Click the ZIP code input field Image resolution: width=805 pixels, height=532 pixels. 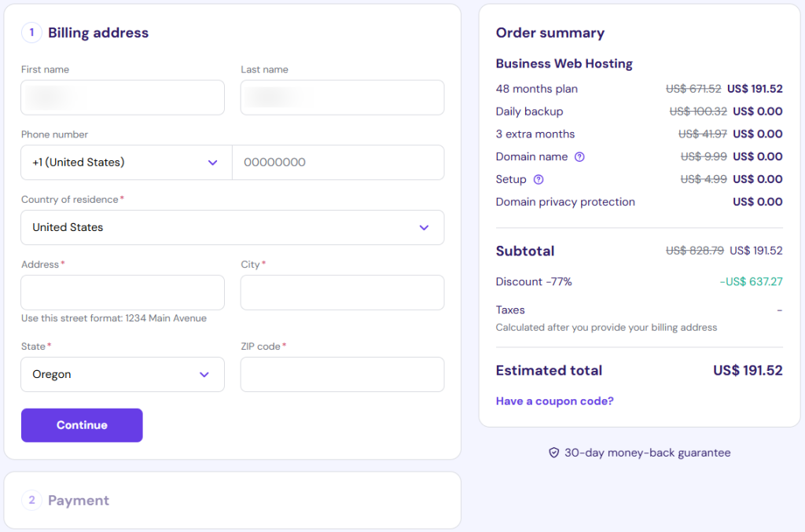tap(343, 375)
